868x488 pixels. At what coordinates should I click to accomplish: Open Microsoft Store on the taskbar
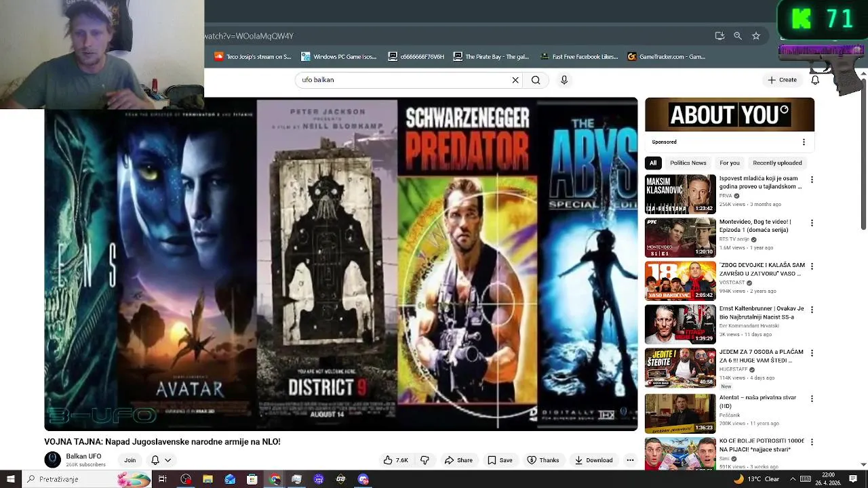252,479
